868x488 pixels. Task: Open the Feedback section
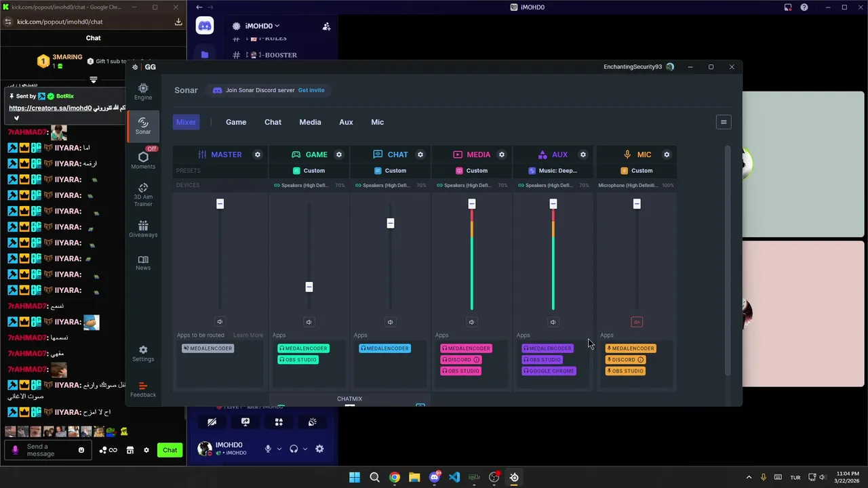[x=143, y=389]
